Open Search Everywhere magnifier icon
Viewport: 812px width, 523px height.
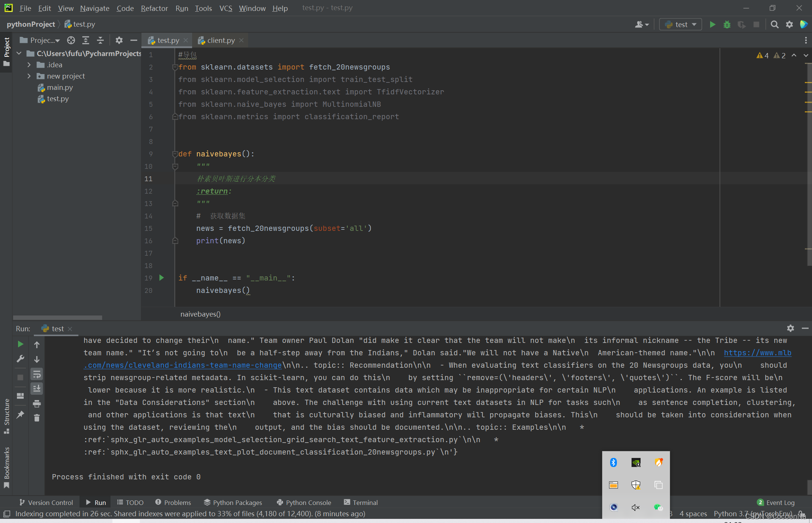774,24
